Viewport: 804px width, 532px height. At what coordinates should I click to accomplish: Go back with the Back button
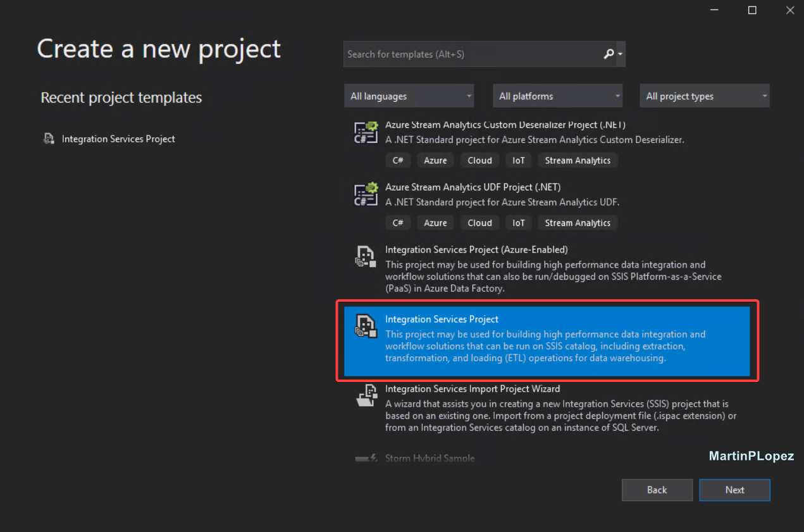pos(657,490)
